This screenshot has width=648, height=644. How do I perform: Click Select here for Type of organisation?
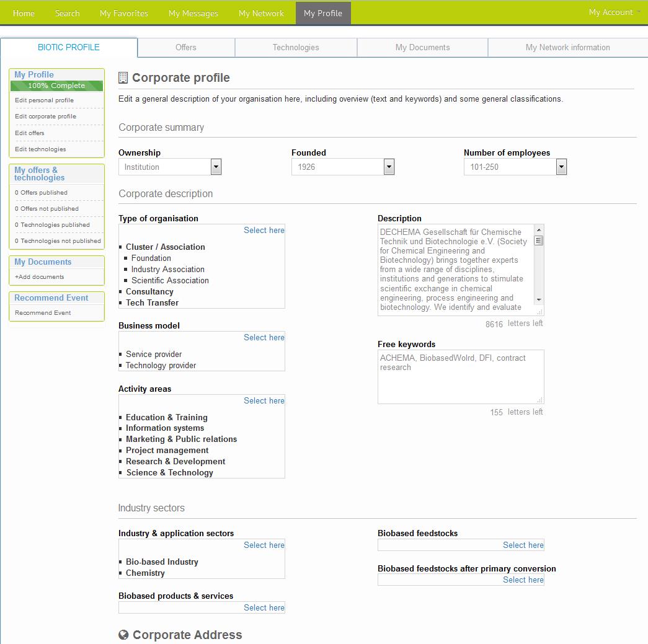(x=264, y=230)
